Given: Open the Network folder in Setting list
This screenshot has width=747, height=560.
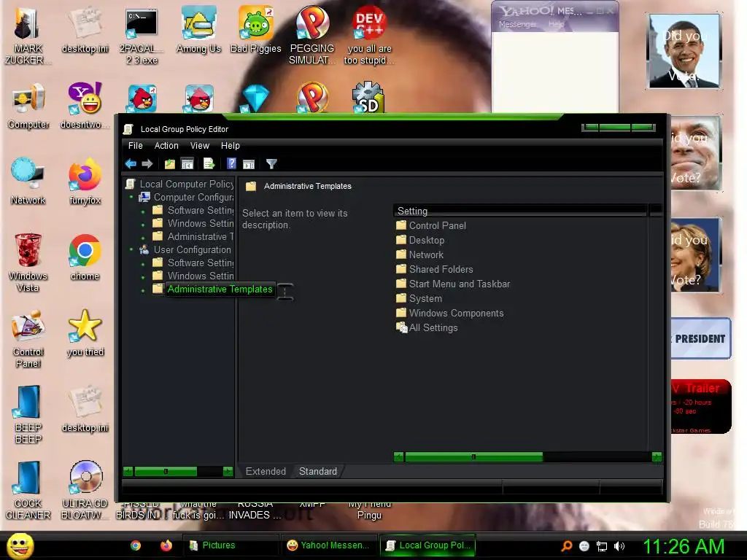Looking at the screenshot, I should 419,254.
